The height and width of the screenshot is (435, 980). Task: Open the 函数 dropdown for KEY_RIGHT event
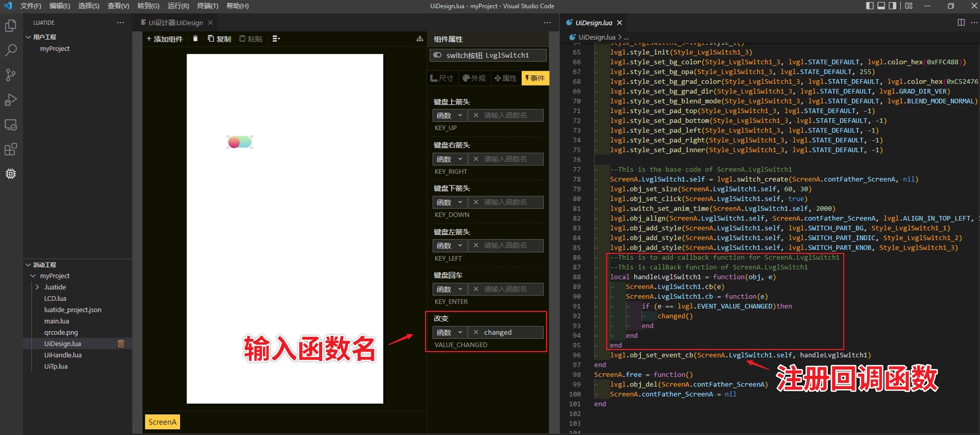[x=450, y=159]
